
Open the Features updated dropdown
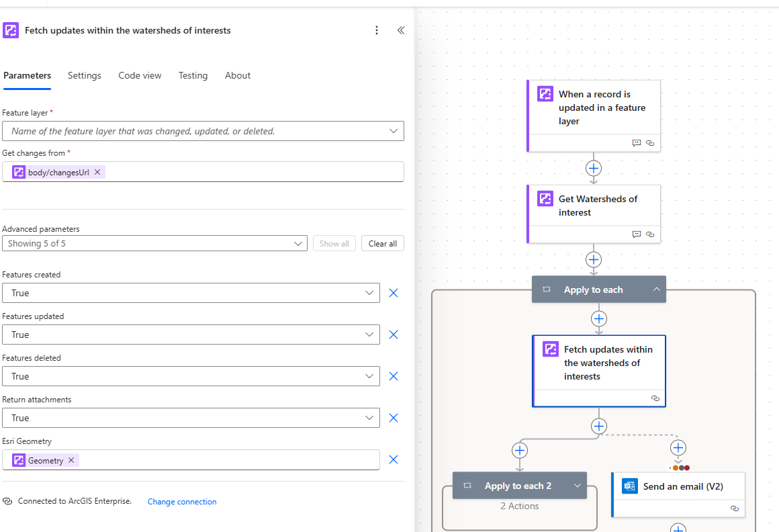369,335
